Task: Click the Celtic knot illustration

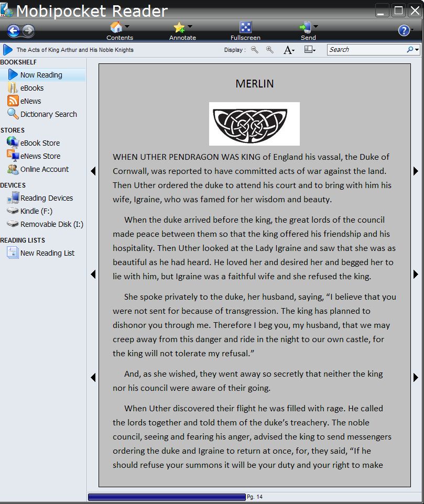Action: 254,124
